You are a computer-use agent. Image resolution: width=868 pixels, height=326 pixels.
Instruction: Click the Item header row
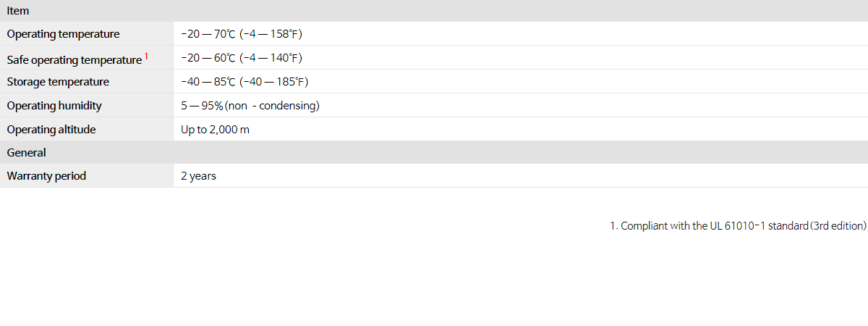pos(18,11)
